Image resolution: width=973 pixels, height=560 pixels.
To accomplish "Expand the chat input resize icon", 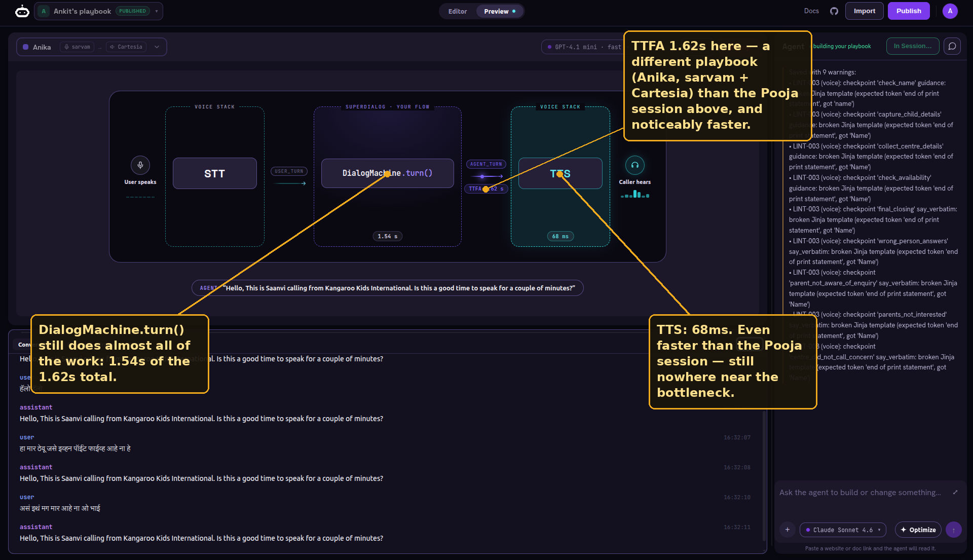I will pyautogui.click(x=955, y=492).
